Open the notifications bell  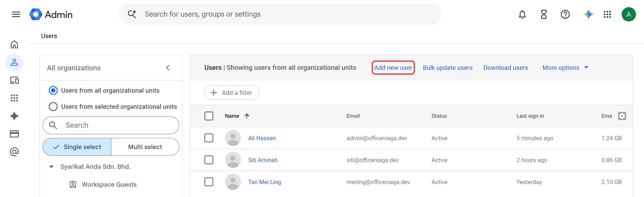[x=522, y=14]
